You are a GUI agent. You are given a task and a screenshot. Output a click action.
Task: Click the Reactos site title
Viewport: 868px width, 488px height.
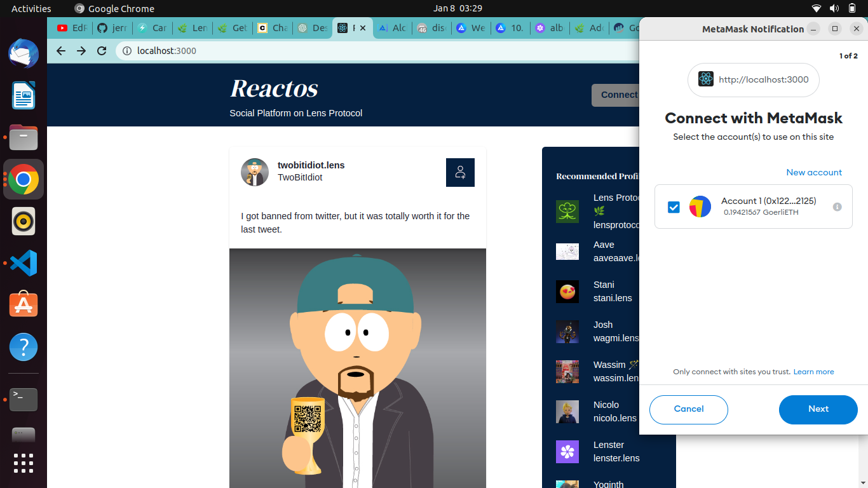(x=274, y=88)
